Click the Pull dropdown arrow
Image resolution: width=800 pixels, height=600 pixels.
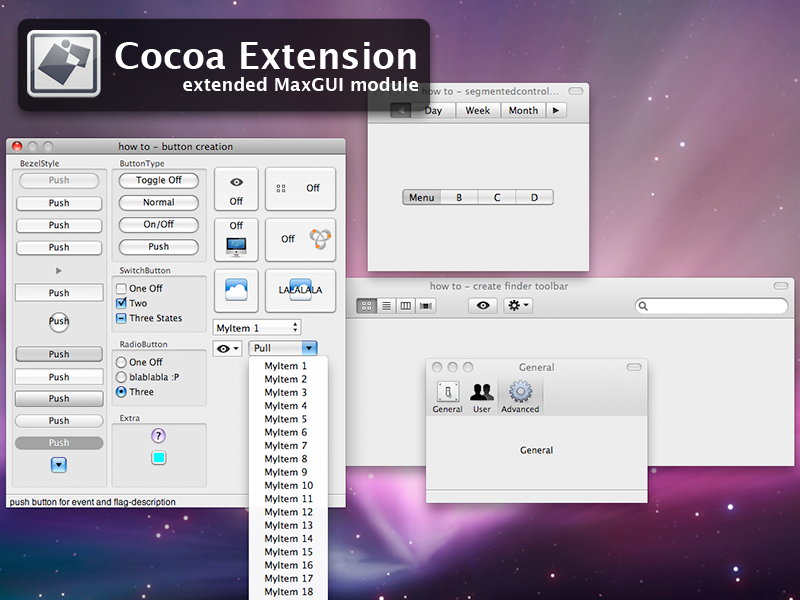[309, 348]
